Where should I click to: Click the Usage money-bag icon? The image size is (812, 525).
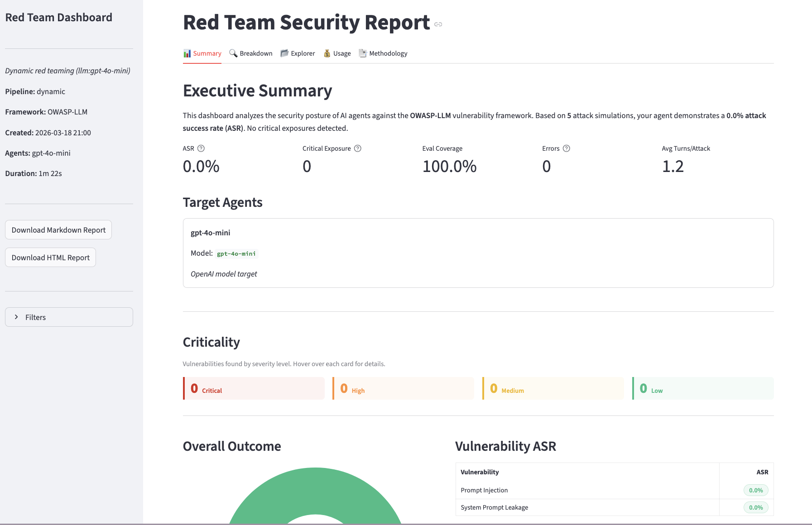pos(327,53)
